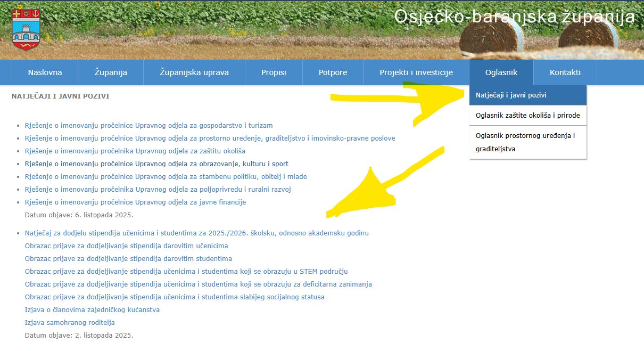Open the Županija menu
This screenshot has width=644, height=351.
click(111, 72)
